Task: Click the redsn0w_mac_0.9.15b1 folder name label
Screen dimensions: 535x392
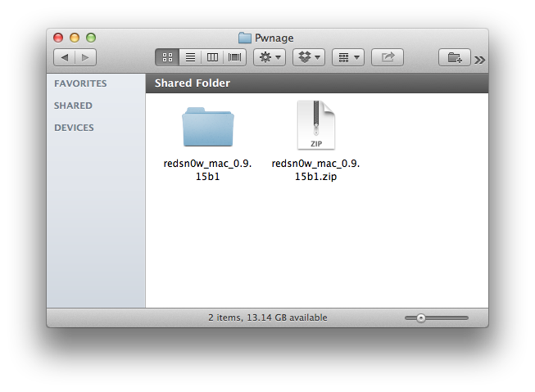Action: click(x=207, y=169)
